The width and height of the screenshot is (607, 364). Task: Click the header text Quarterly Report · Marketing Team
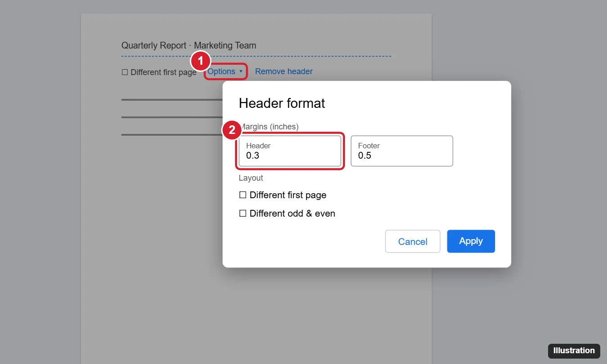coord(189,45)
